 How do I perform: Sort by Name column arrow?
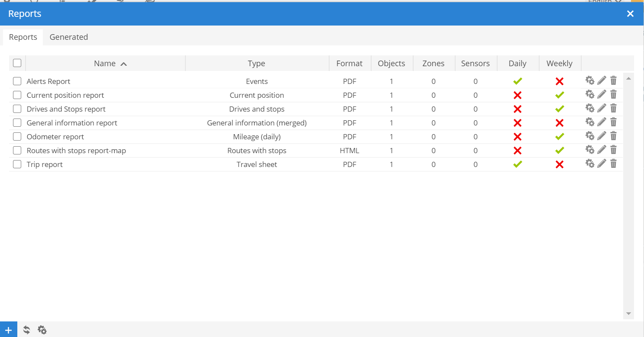coord(123,64)
